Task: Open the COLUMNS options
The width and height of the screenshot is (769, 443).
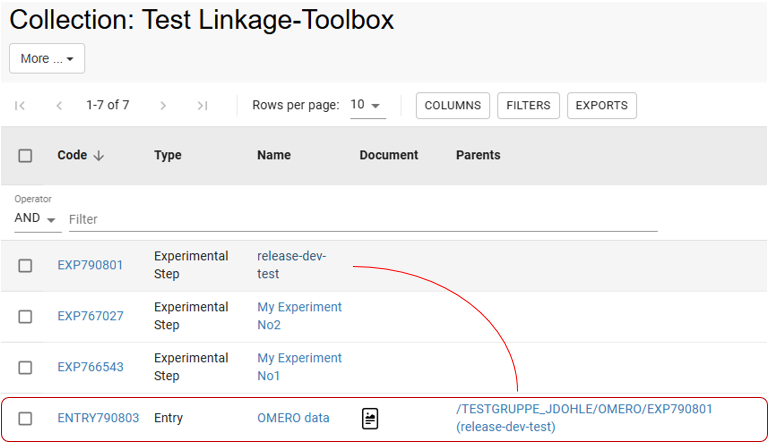Action: [x=453, y=105]
